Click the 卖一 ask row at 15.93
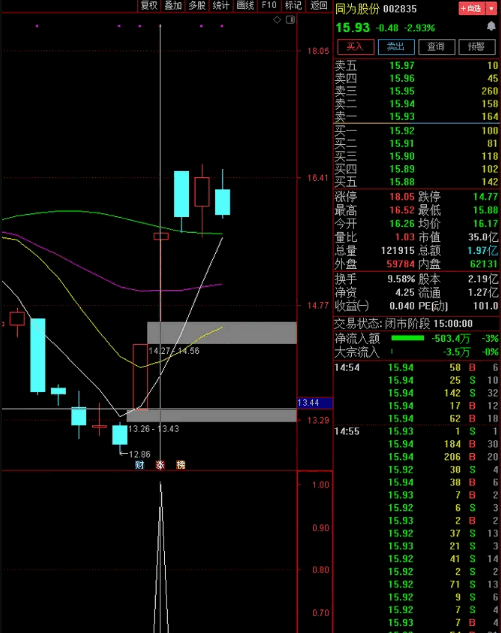 tap(416, 117)
